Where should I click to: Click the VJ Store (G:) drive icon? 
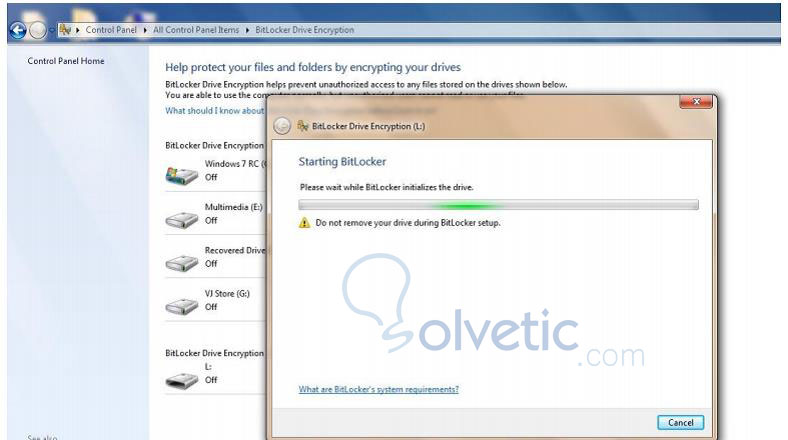181,306
